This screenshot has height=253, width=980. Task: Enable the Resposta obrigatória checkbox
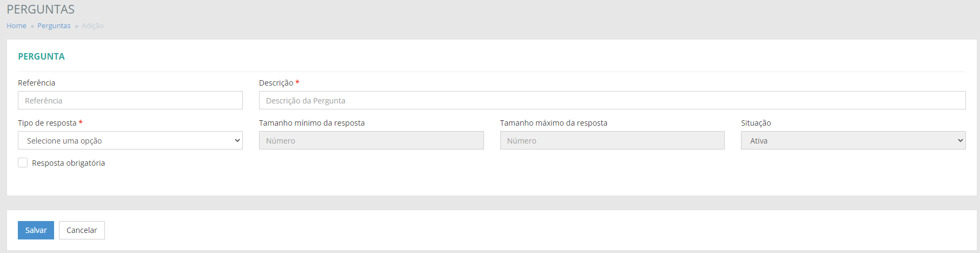point(23,163)
